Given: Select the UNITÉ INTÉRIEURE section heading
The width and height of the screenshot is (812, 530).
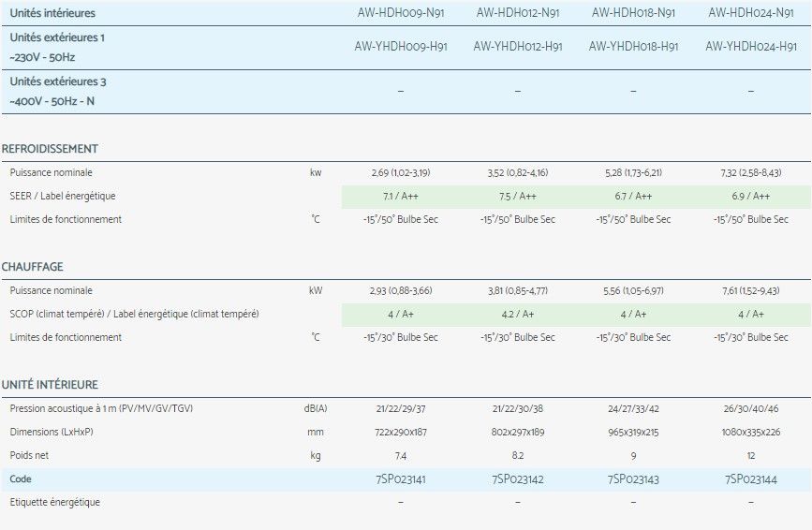Looking at the screenshot, I should pos(50,385).
